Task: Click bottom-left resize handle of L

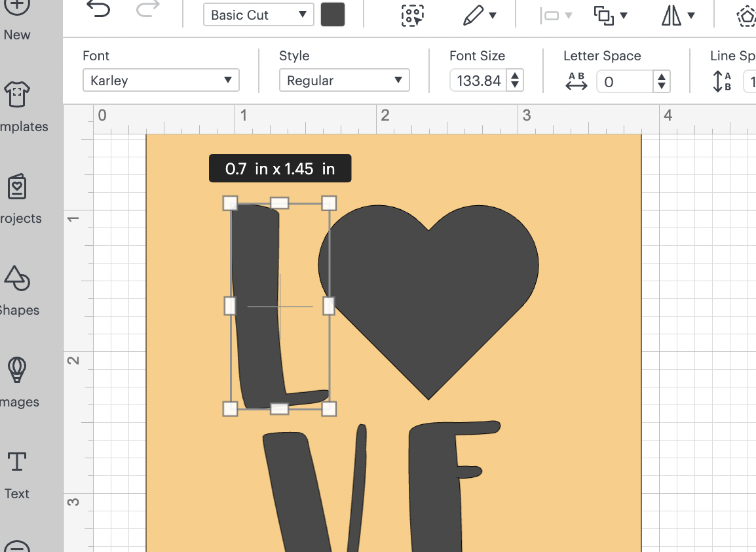Action: (x=230, y=408)
